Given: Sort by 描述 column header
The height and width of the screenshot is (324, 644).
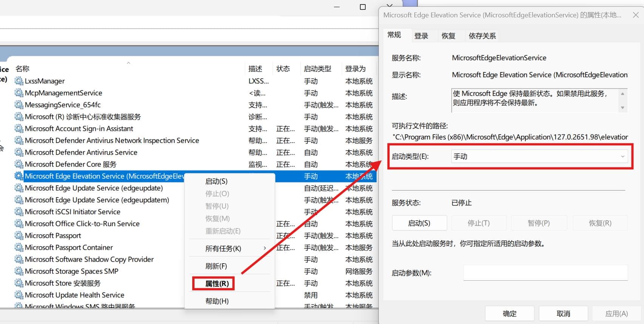Looking at the screenshot, I should pyautogui.click(x=255, y=69).
